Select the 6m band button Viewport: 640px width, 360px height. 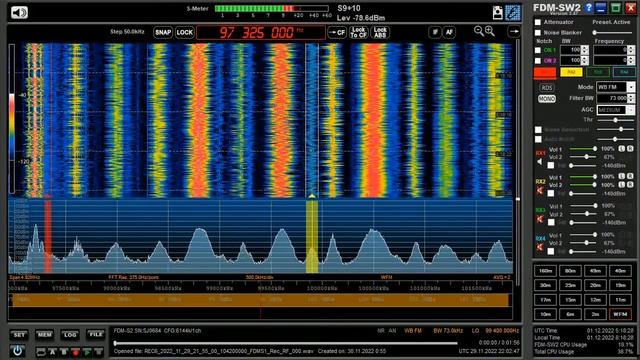[570, 314]
